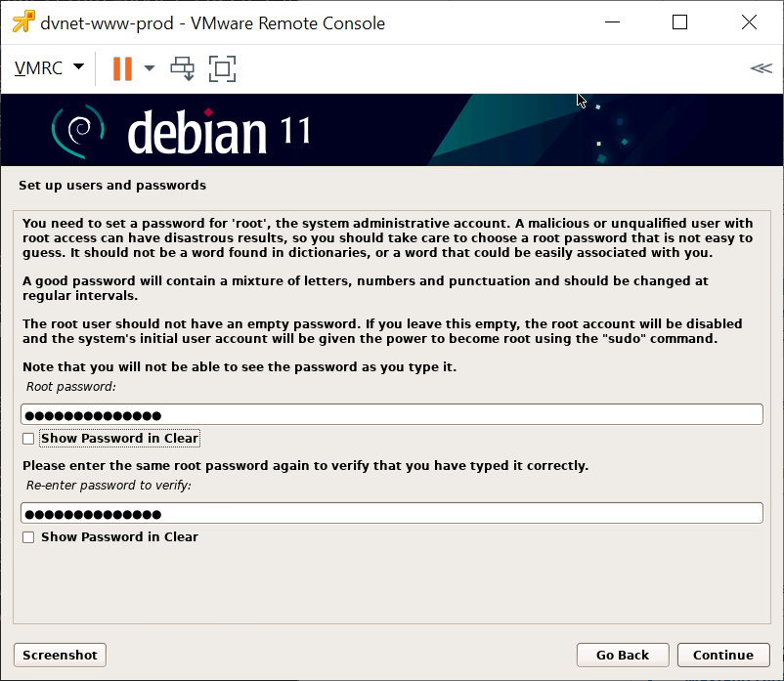The image size is (784, 681).
Task: Open the power options dropdown beside the pause icon
Action: click(x=150, y=68)
